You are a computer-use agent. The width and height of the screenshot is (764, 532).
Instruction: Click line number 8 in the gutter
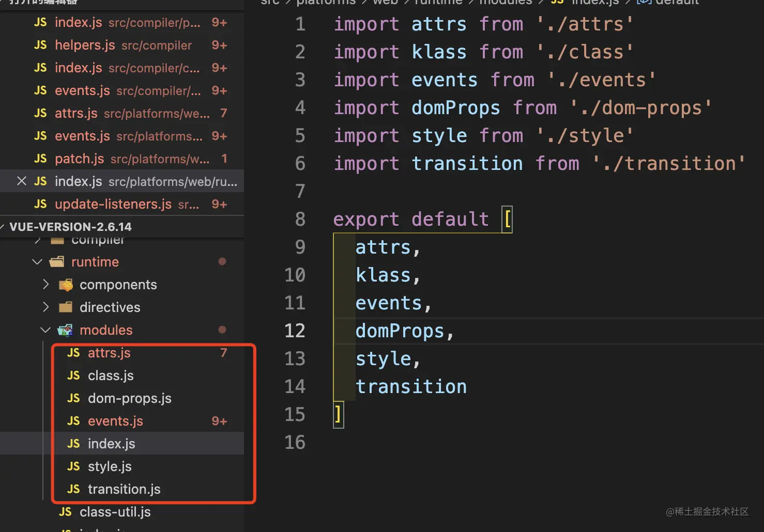300,219
